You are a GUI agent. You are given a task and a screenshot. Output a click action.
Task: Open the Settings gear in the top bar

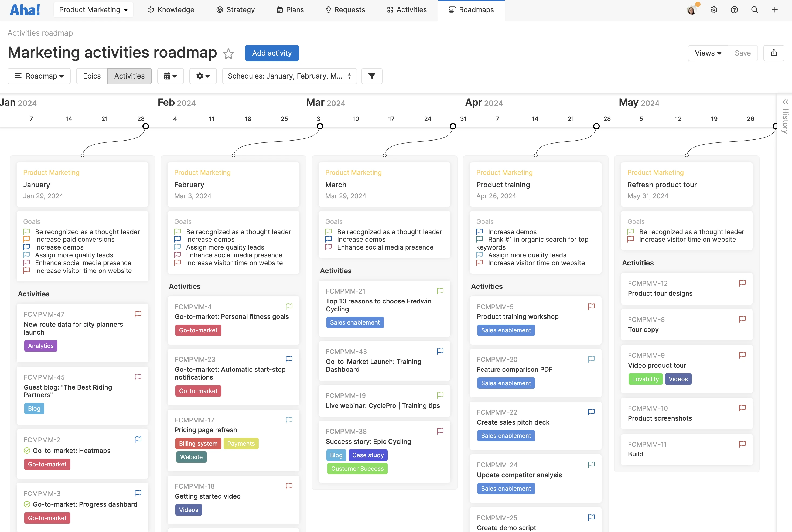[714, 10]
